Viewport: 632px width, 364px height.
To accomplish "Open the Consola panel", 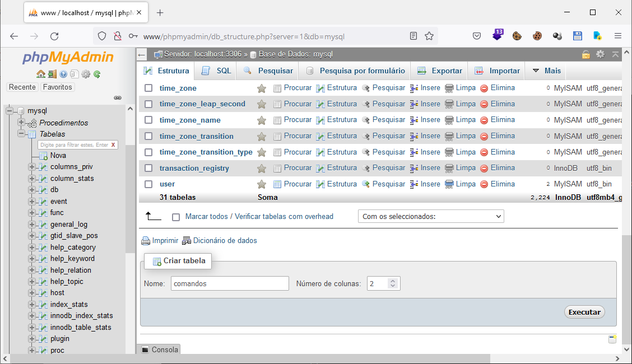I will click(x=160, y=349).
